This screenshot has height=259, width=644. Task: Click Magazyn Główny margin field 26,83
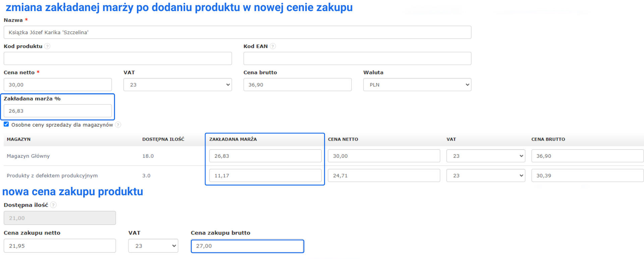pyautogui.click(x=265, y=156)
